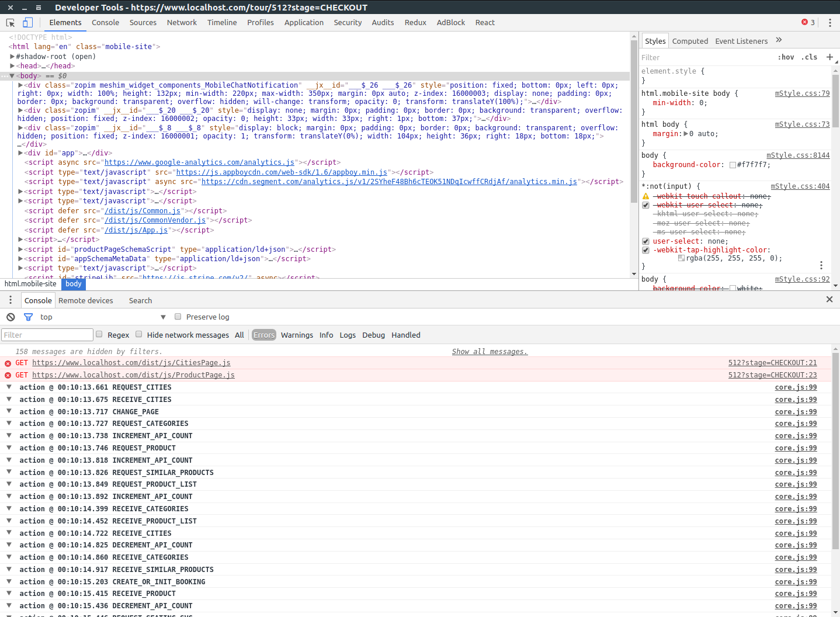Open /dist/js/CommonVendor.js script link
Viewport: 840px width, 617px height.
coord(155,220)
